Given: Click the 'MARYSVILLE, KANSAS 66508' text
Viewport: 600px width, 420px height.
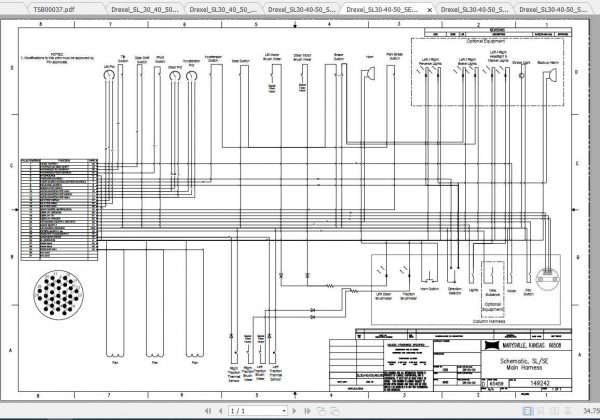Looking at the screenshot, I should pos(532,345).
